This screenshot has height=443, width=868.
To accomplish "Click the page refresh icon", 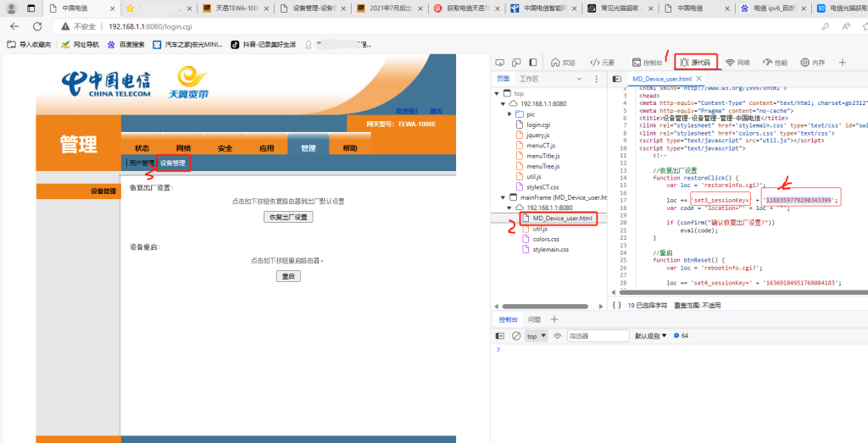I will [x=37, y=26].
